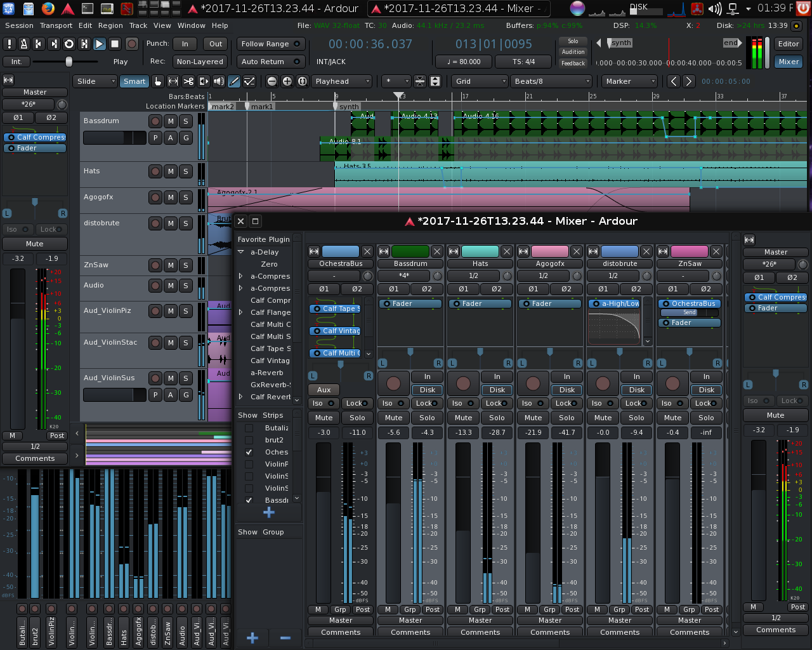Solo the Hats mixer strip
812x650 pixels.
click(x=497, y=418)
